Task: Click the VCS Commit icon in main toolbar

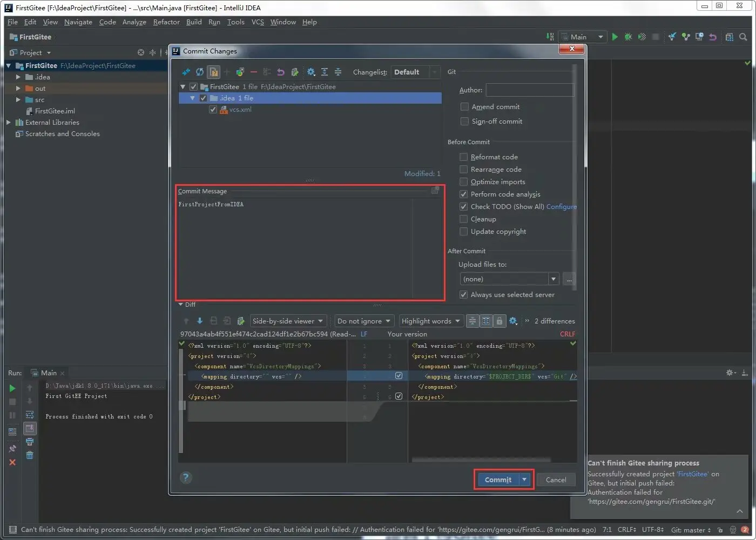Action: [686, 37]
